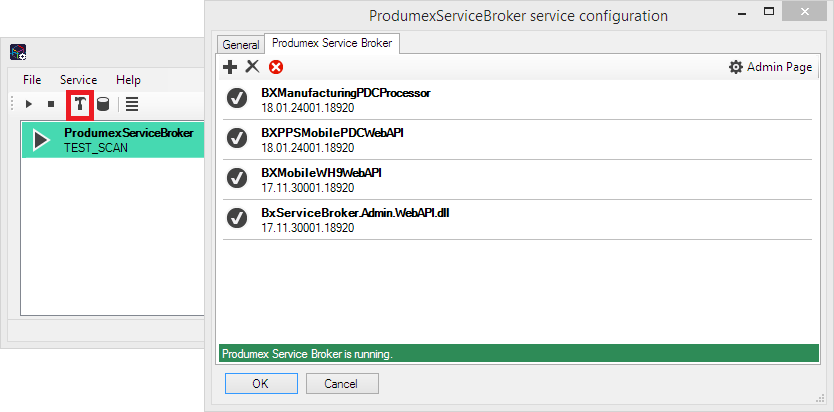The image size is (834, 412).
Task: Toggle checkmark for BXMobileWH9WebAPI
Action: [237, 178]
